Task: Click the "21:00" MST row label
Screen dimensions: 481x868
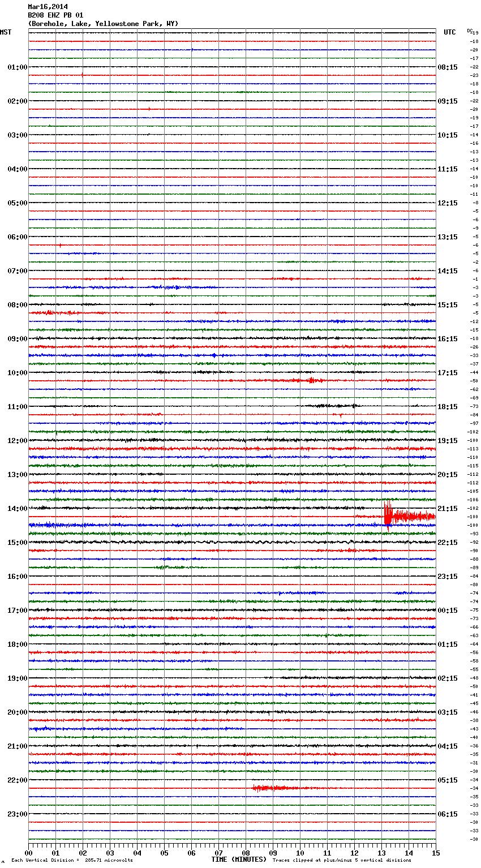Action: click(18, 746)
